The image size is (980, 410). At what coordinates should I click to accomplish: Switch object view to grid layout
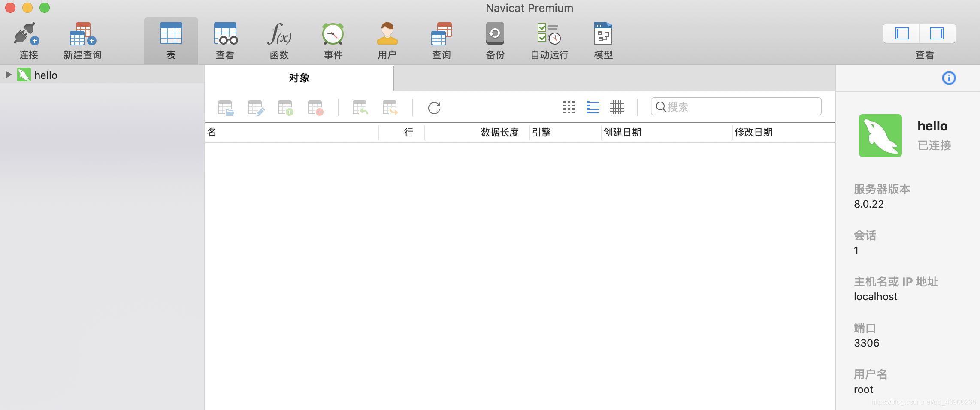point(568,108)
